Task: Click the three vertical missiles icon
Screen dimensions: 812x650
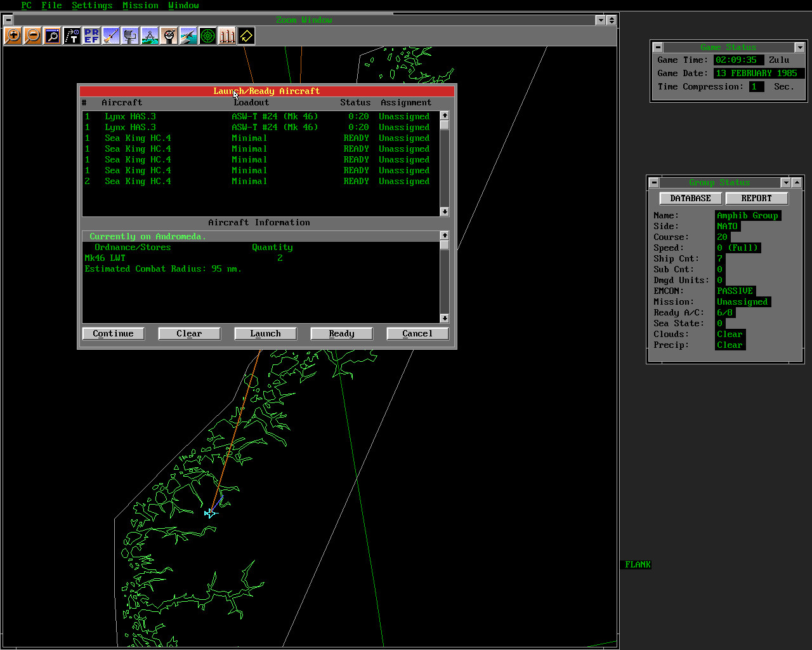Action: pos(227,36)
